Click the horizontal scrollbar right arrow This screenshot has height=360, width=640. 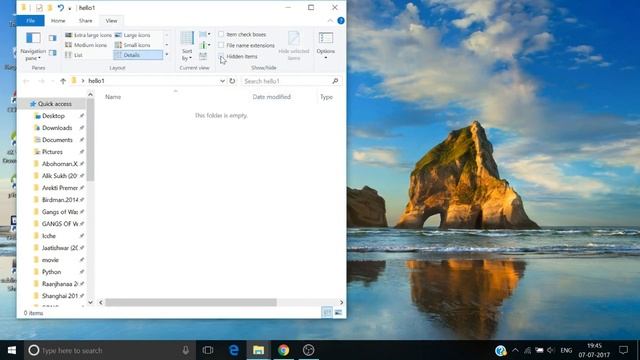[341, 302]
